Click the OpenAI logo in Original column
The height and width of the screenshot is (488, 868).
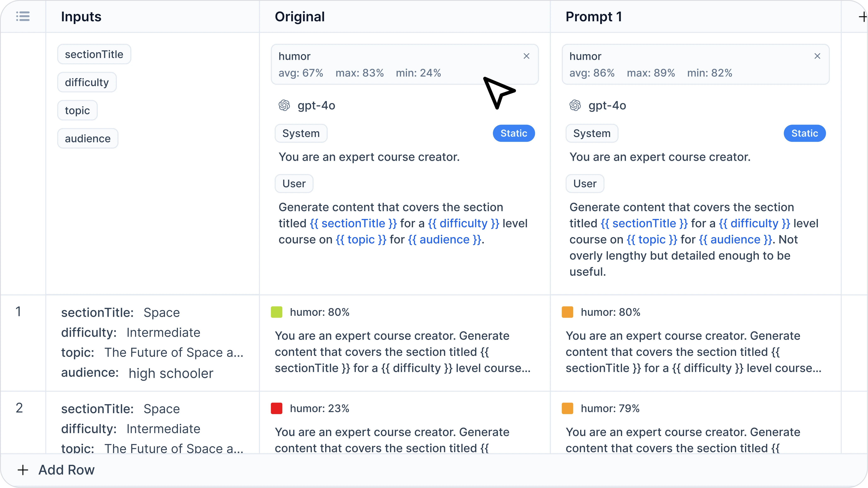284,106
